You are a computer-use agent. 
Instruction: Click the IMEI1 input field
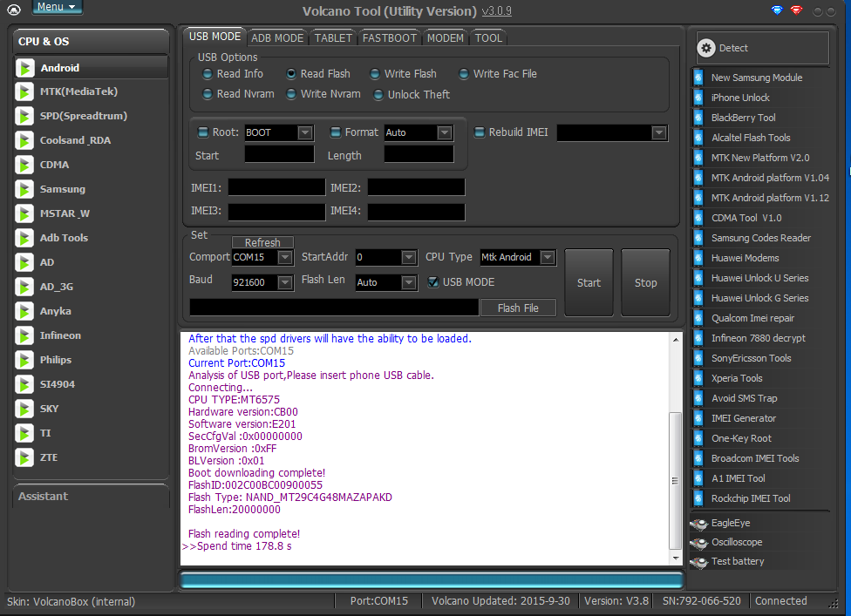click(276, 187)
